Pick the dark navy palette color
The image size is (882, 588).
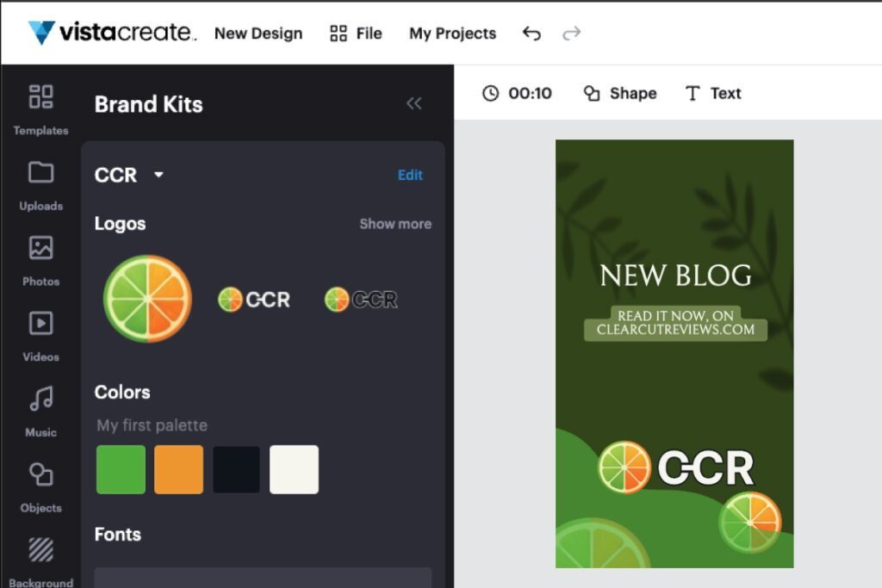pyautogui.click(x=236, y=469)
